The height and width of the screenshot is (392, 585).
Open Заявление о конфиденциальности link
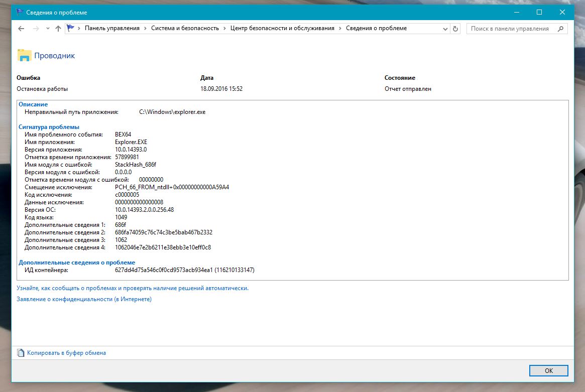(x=84, y=299)
